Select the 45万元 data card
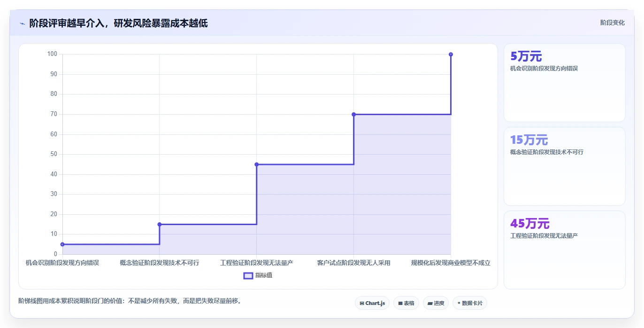The image size is (644, 328). coord(564,250)
